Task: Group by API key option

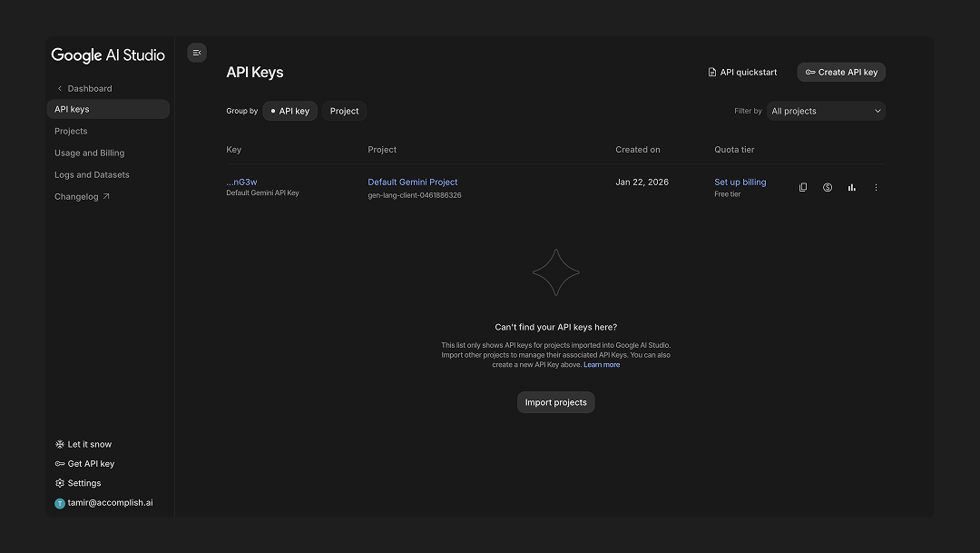Action: (x=290, y=111)
